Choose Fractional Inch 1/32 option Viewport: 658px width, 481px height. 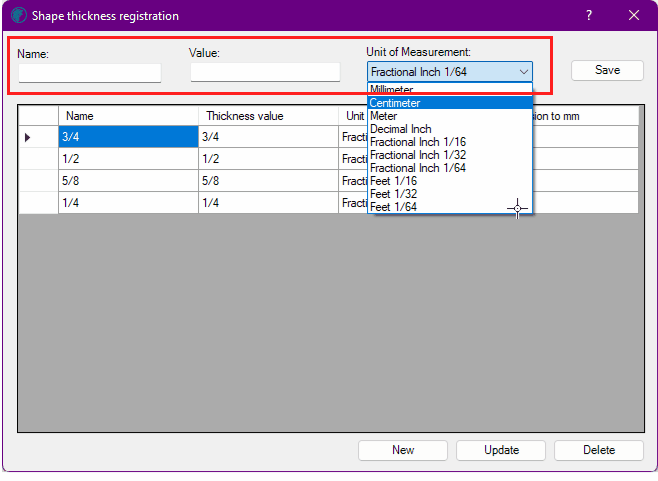pyautogui.click(x=450, y=155)
